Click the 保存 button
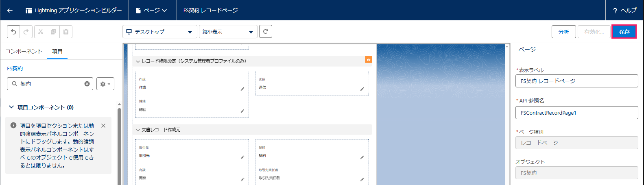Image resolution: width=644 pixels, height=185 pixels. tap(624, 32)
